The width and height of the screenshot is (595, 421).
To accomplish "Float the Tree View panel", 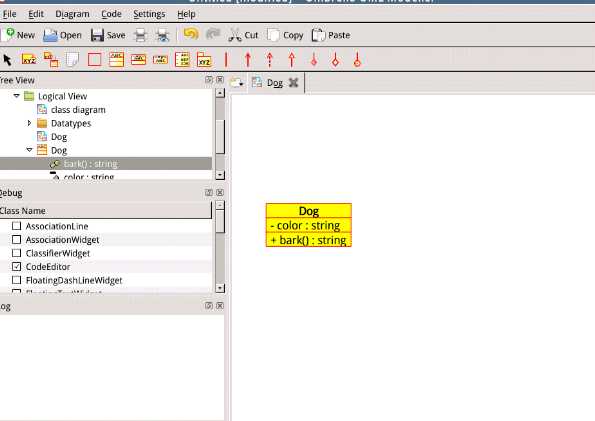I will 209,80.
